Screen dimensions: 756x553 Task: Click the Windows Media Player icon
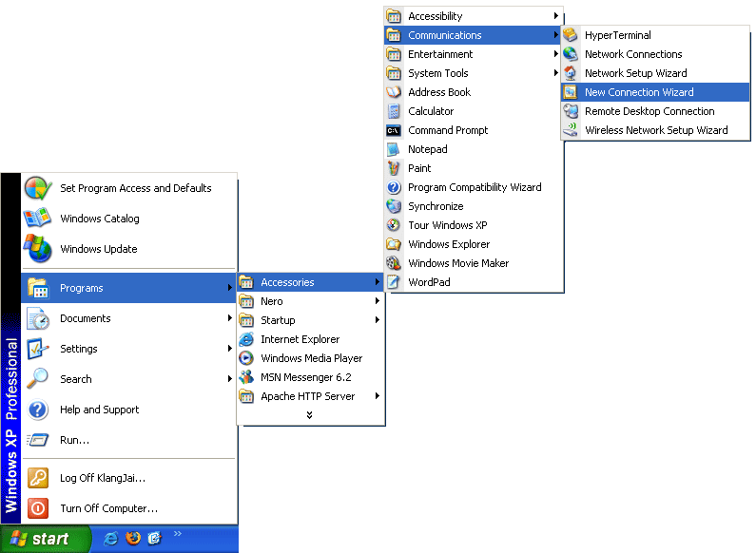(x=246, y=358)
